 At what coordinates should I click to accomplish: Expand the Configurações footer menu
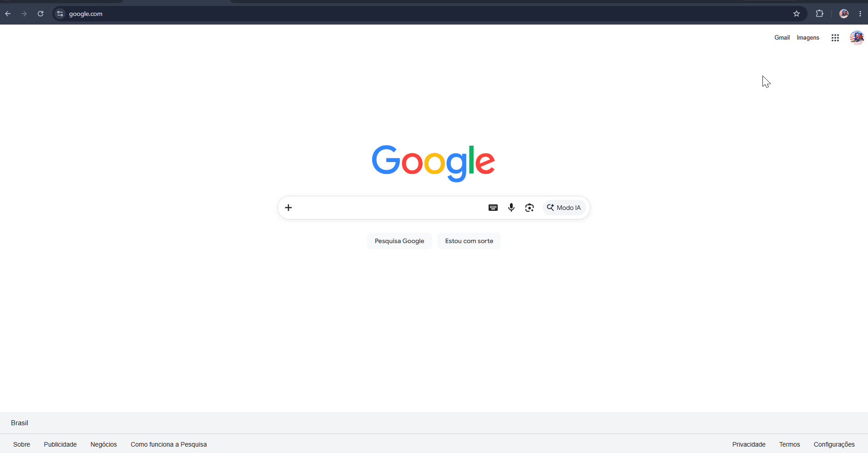coord(834,444)
